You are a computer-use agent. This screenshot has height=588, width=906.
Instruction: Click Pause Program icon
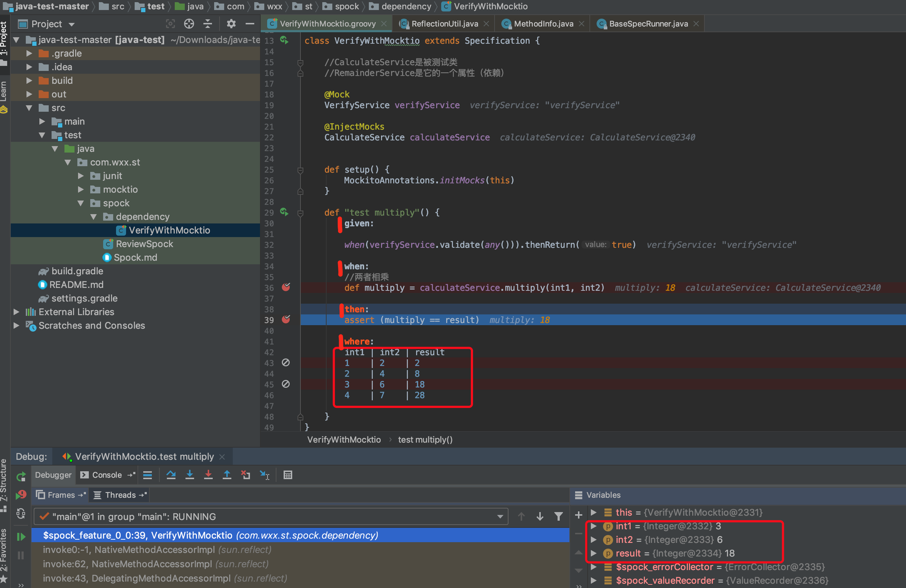(21, 556)
